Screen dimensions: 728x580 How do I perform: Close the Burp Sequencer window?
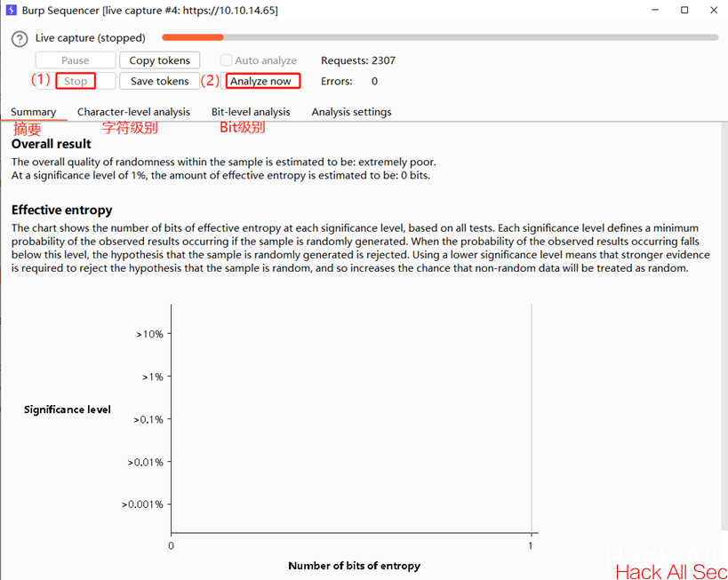point(714,10)
